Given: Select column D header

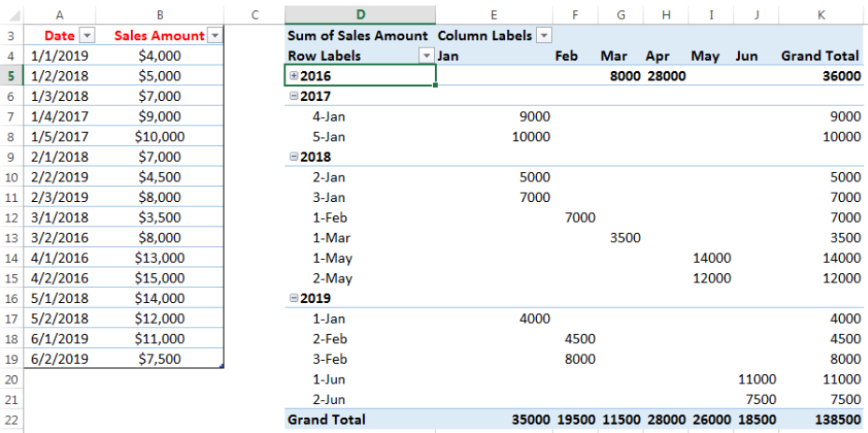Looking at the screenshot, I should [x=360, y=15].
